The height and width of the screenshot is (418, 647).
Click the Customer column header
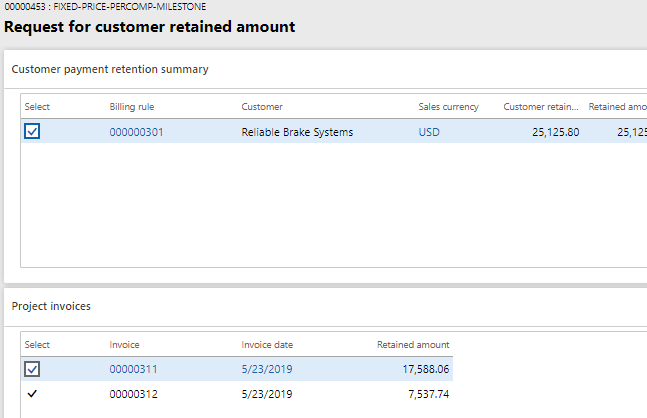262,107
